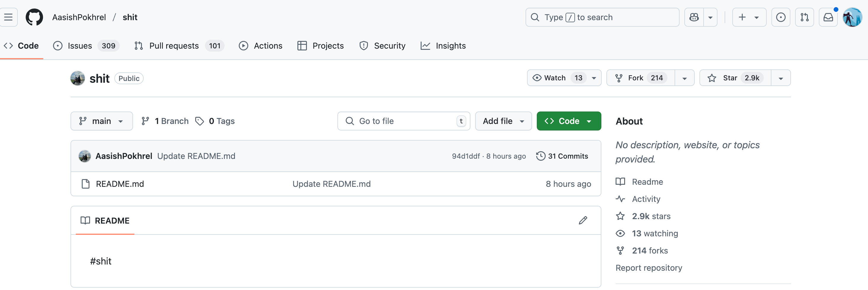Click the About heading
Viewport: 868px width, 290px height.
pyautogui.click(x=629, y=121)
